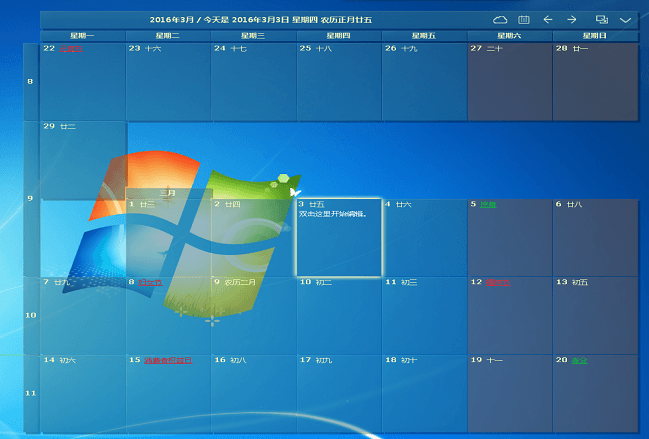Select the 星期六 column header
Screen dimensions: 649x439
pos(510,36)
